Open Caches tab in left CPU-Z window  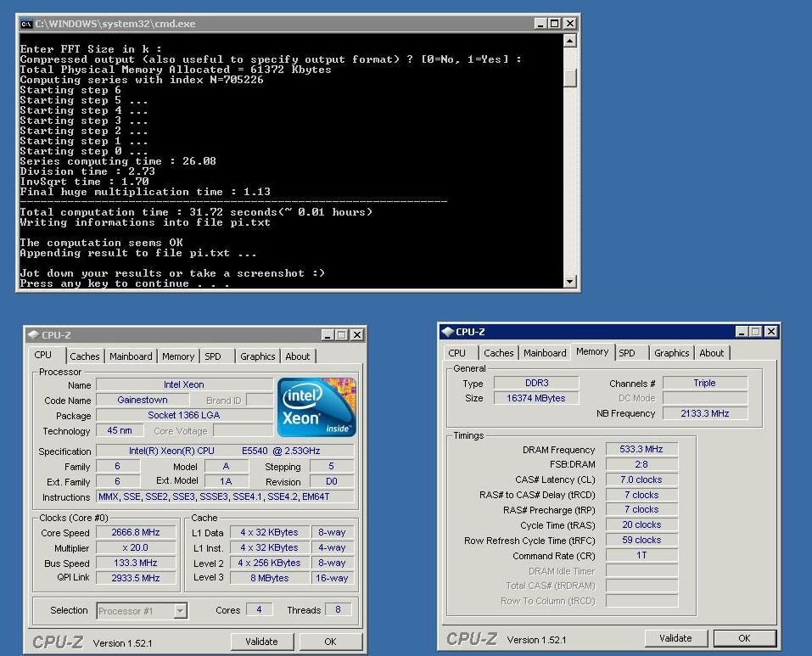(x=84, y=356)
